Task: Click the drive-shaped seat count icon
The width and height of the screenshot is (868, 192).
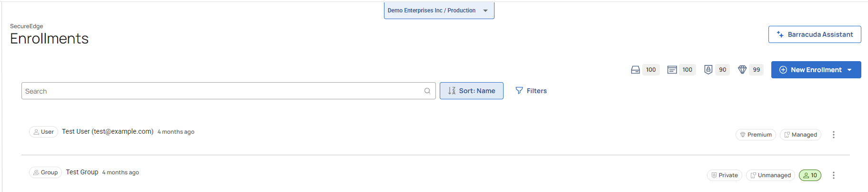Action: [x=635, y=70]
